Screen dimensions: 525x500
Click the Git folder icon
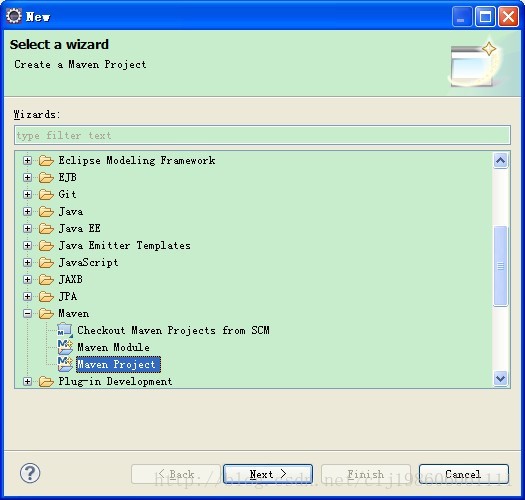click(46, 195)
